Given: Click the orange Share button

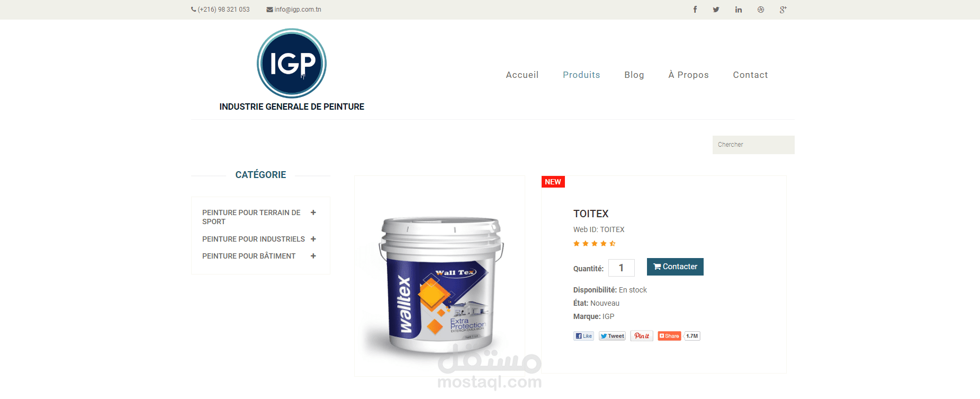Looking at the screenshot, I should 669,336.
